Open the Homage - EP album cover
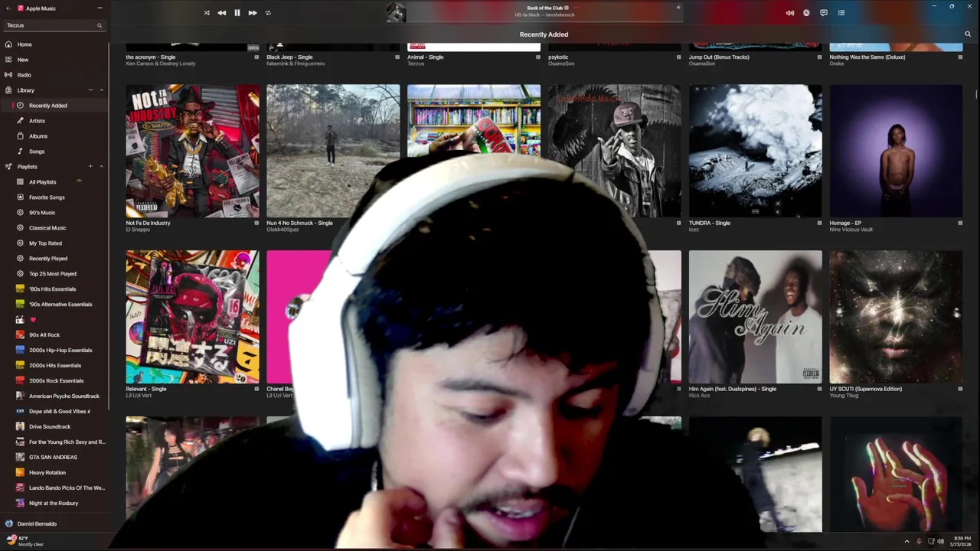The height and width of the screenshot is (551, 980). coord(896,151)
